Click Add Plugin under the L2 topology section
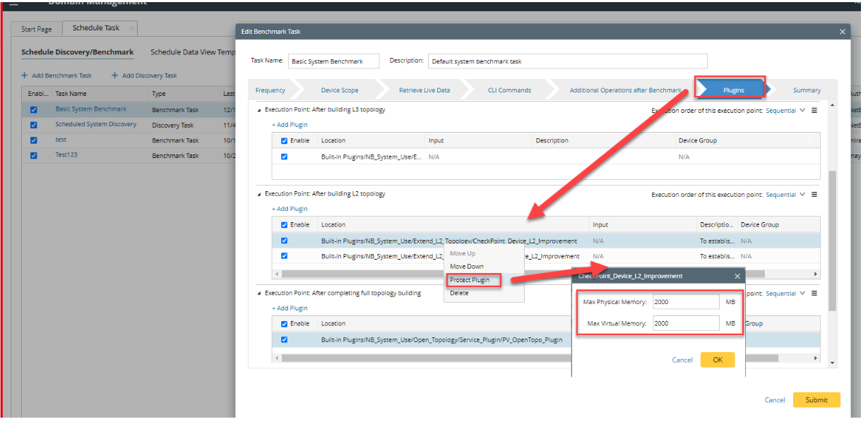 click(x=289, y=208)
